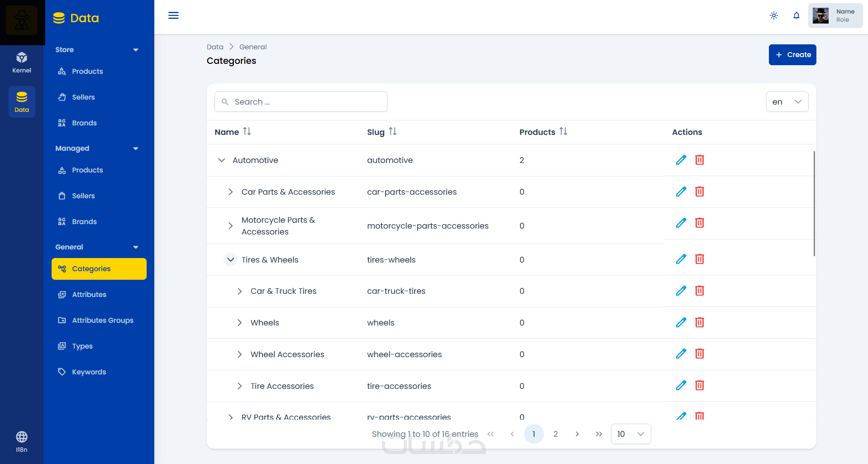Delete the Car Parts & Accessories row
Viewport: 868px width, 464px height.
[x=699, y=191]
